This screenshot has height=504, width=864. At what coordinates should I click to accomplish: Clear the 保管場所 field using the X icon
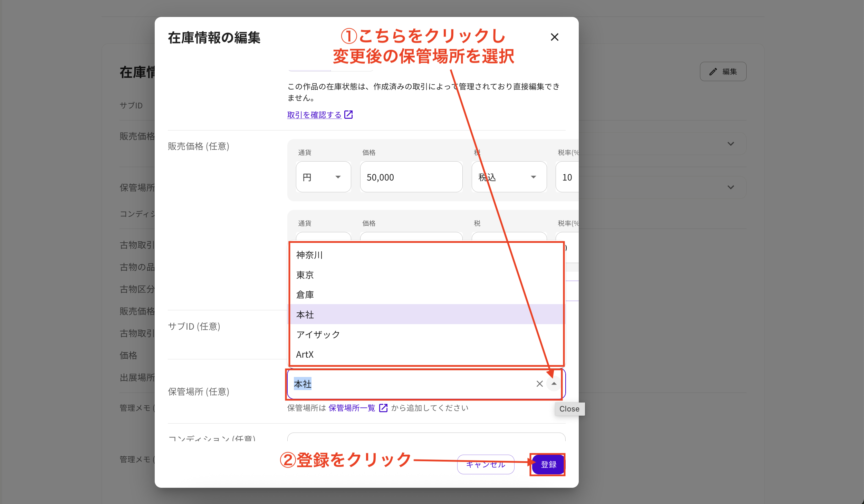coord(539,384)
